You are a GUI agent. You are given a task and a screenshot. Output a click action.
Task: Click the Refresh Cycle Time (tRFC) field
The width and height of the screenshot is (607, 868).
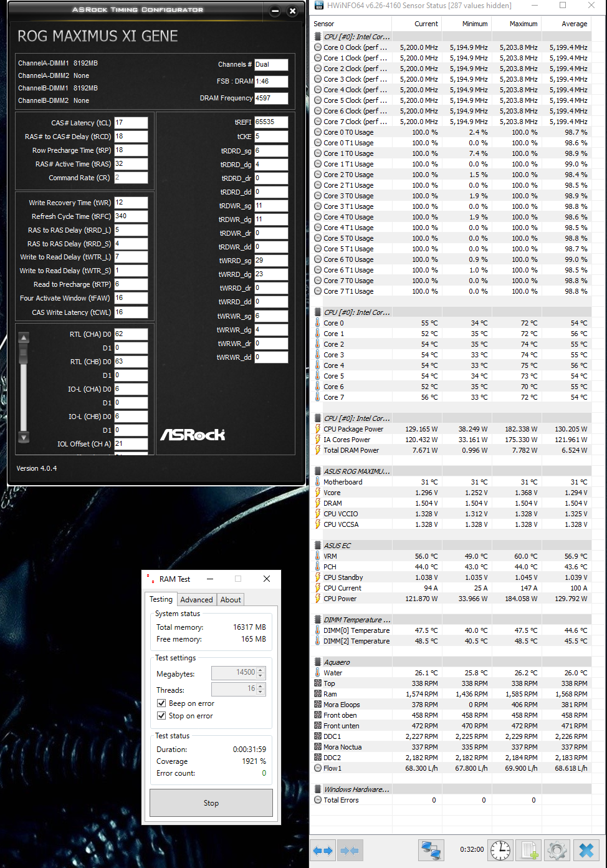pos(131,216)
